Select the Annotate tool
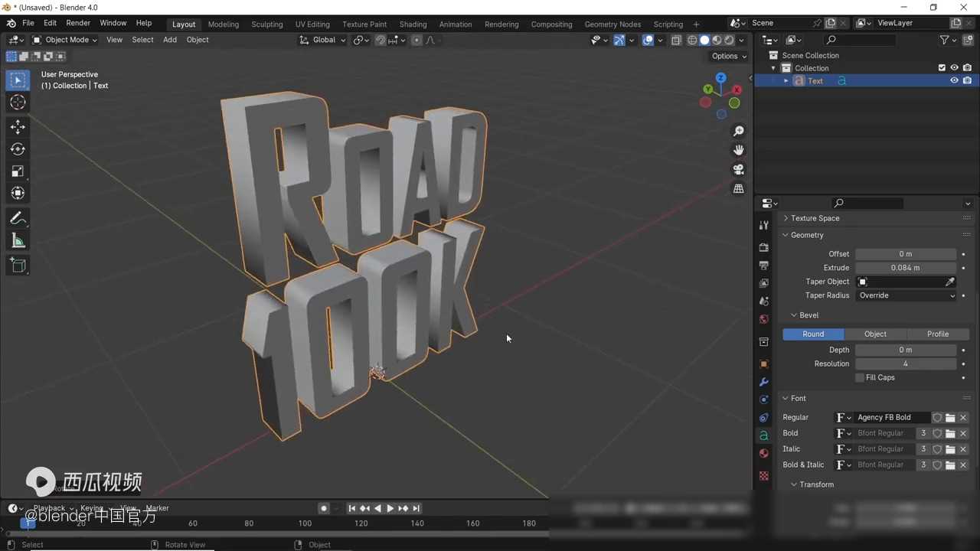Image resolution: width=980 pixels, height=551 pixels. click(x=18, y=219)
